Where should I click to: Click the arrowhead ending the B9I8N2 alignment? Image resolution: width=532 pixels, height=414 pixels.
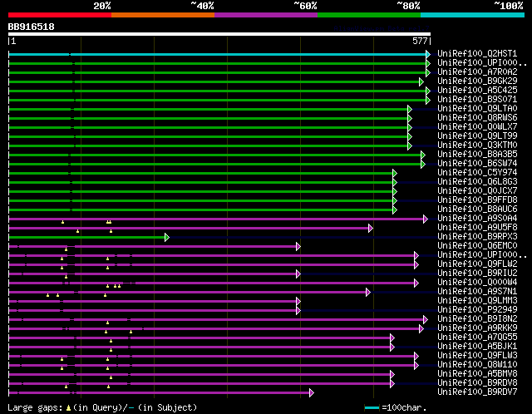[426, 320]
